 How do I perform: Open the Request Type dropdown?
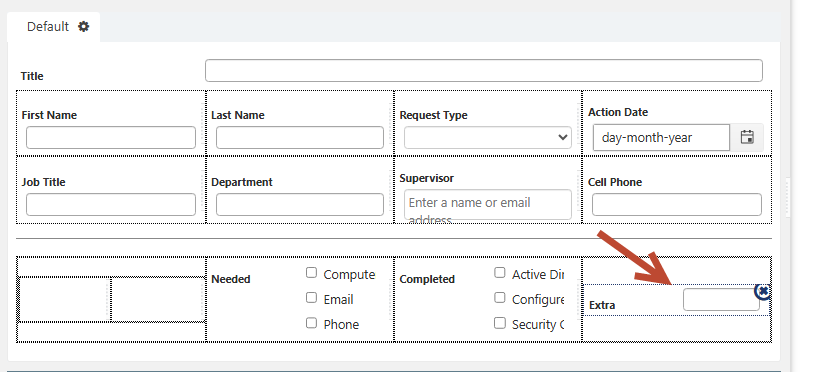(487, 137)
